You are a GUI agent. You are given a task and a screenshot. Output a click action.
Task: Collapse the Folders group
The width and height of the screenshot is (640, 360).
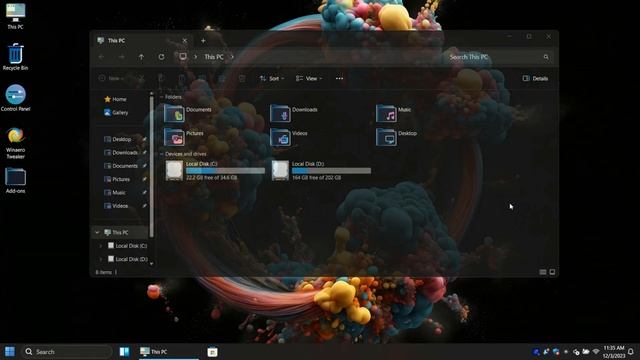pos(162,97)
